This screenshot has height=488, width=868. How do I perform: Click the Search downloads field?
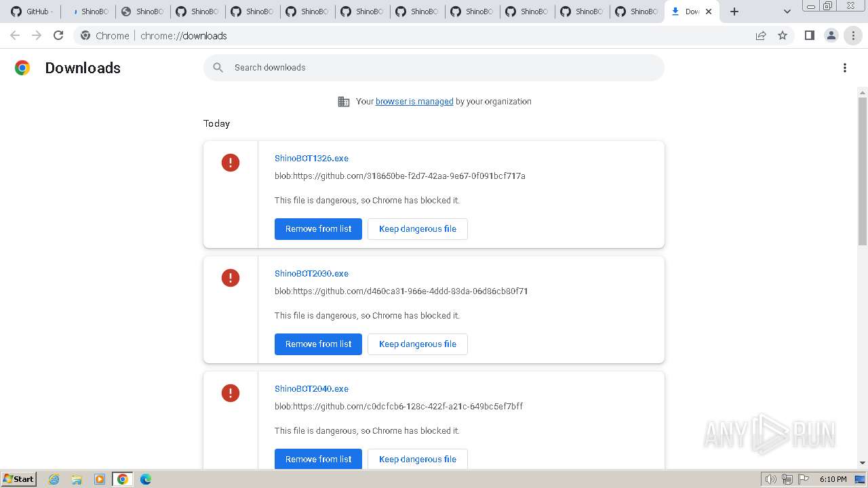(434, 68)
